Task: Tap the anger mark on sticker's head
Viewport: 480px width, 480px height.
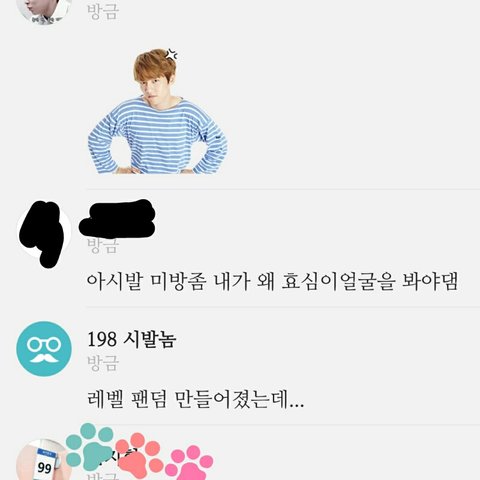Action: (171, 55)
